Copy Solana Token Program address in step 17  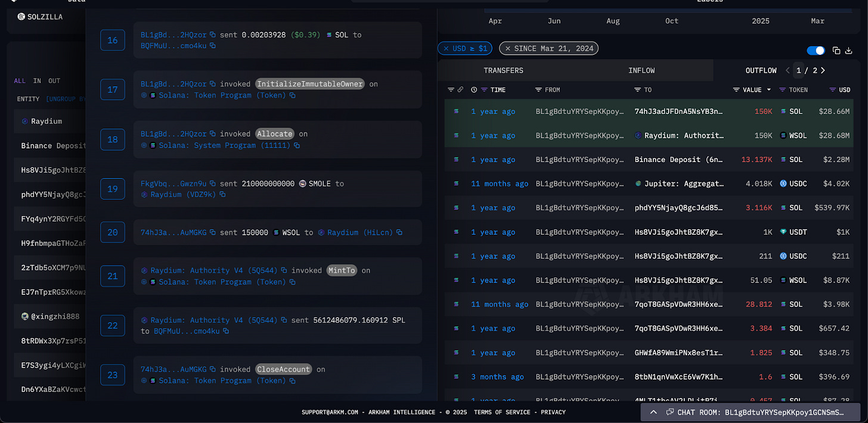[x=292, y=95]
